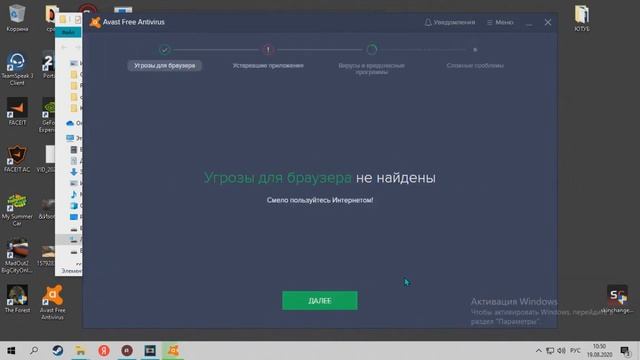640x360 pixels.
Task: Open The Forest desktop shortcut
Action: [17, 299]
